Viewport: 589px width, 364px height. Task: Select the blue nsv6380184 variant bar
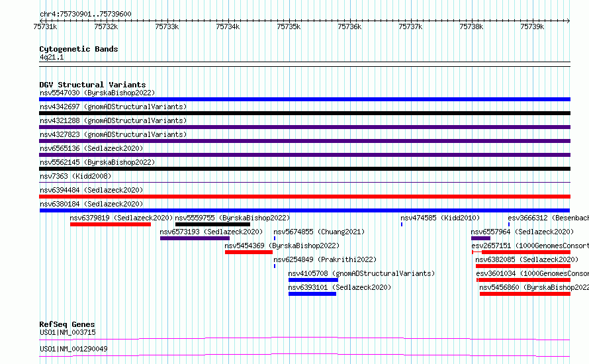[304, 210]
